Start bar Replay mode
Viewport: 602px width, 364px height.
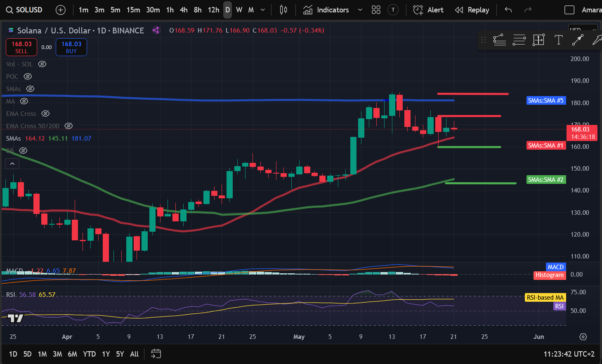coord(472,10)
